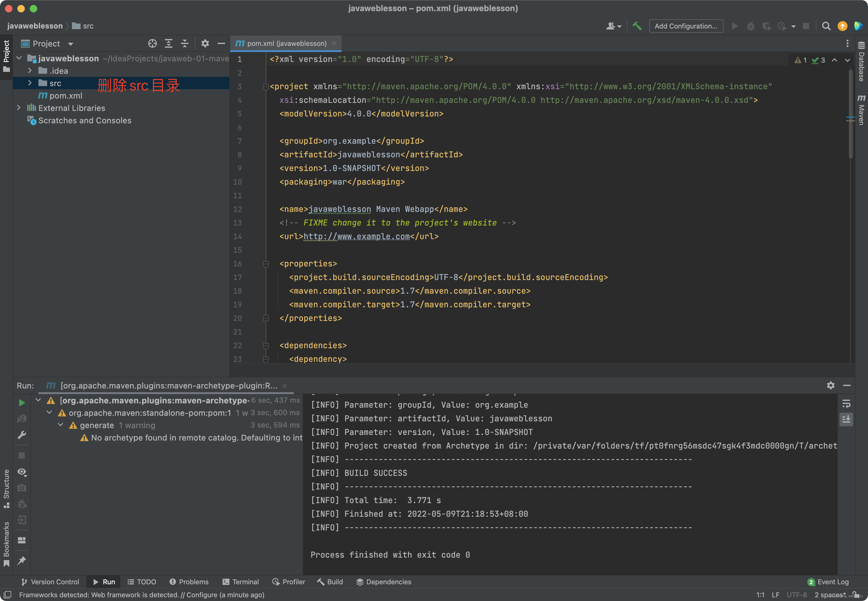
Task: Fold the properties block at line 16
Action: [266, 264]
